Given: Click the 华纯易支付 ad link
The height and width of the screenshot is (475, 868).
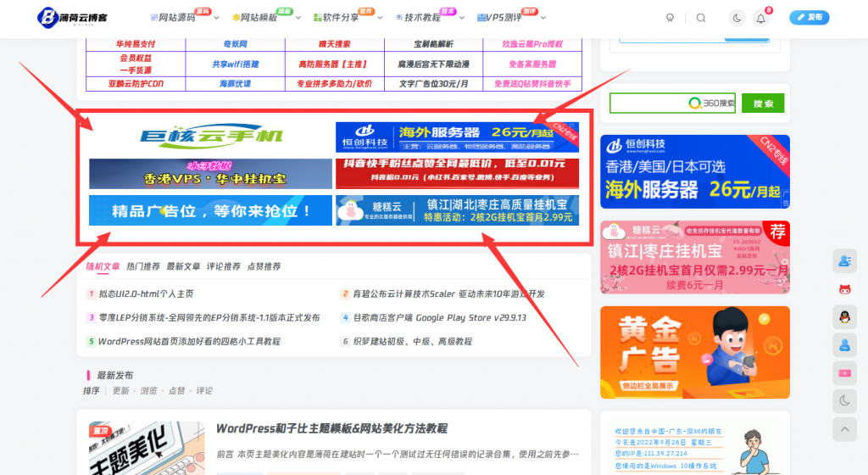Looking at the screenshot, I should pyautogui.click(x=136, y=44).
